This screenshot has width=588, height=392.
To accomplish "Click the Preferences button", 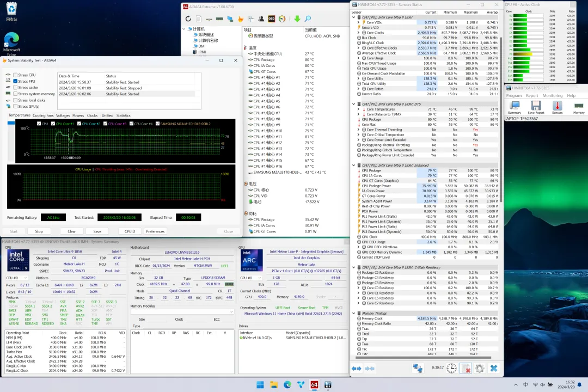I will tap(155, 231).
